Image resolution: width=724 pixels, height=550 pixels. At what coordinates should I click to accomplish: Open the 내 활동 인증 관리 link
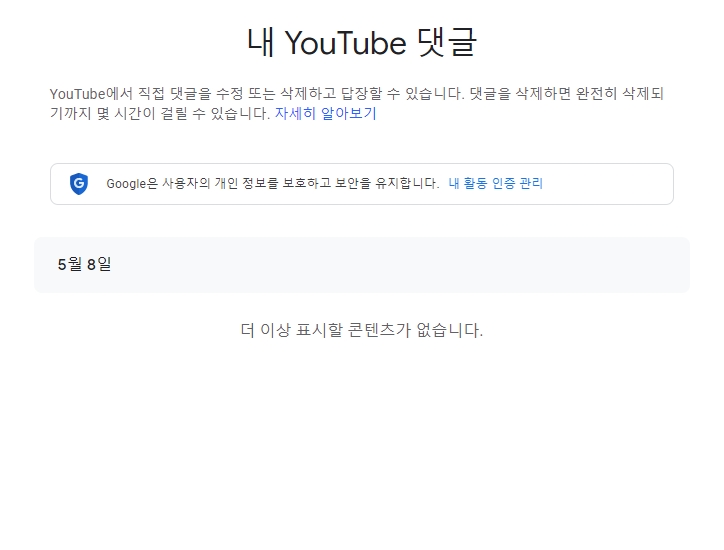[495, 183]
